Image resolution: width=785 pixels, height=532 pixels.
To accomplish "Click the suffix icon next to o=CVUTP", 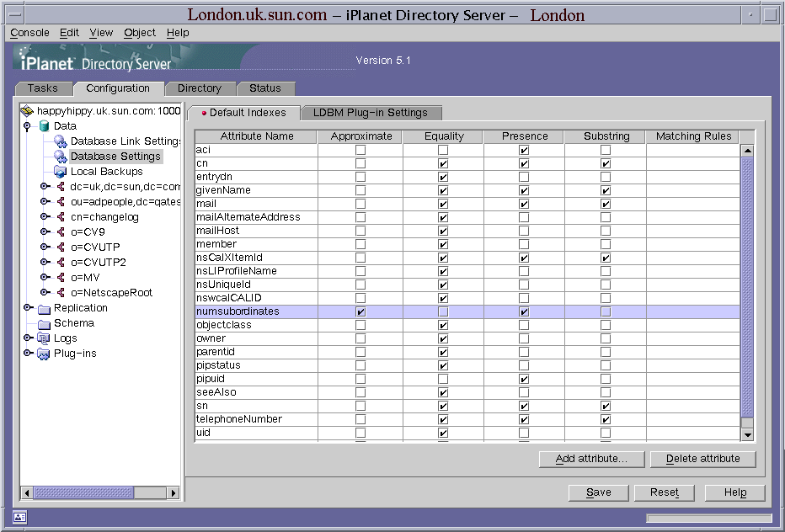I will 61,247.
